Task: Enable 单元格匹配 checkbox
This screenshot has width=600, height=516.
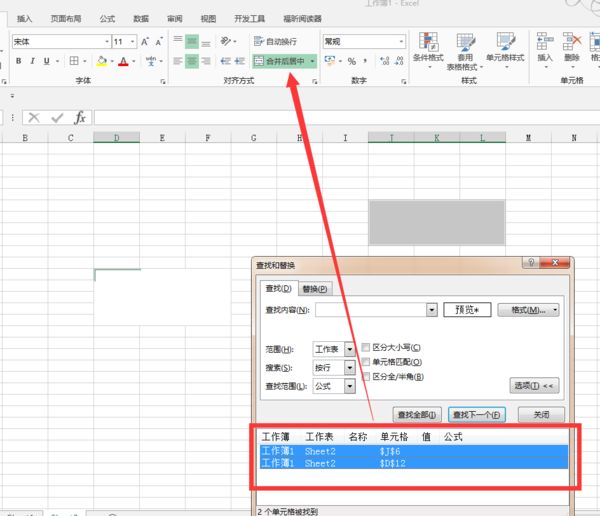Action: coord(366,362)
